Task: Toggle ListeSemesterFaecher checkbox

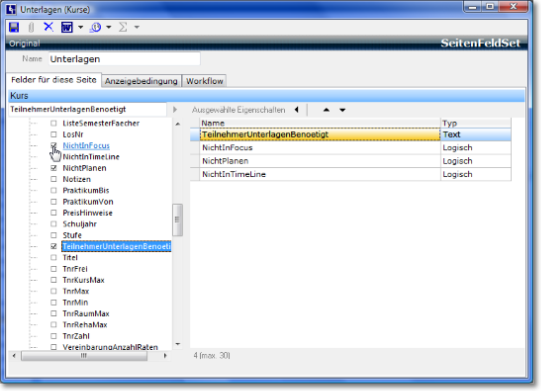Action: pos(53,123)
